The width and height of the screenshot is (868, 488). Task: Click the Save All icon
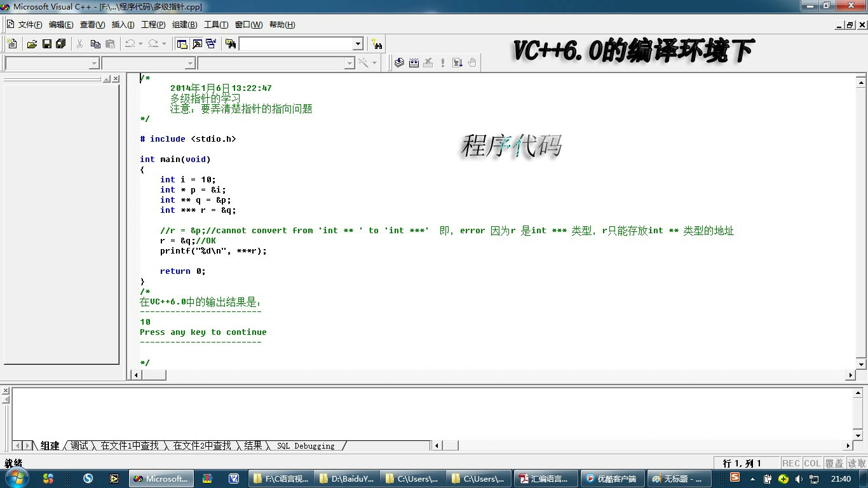(61, 44)
